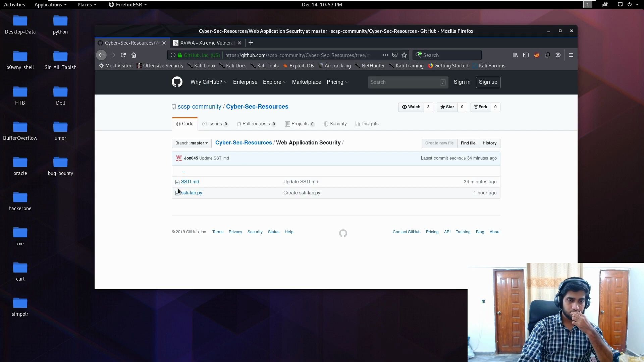Click inside the GitHub search field
644x362 pixels.
pos(408,82)
